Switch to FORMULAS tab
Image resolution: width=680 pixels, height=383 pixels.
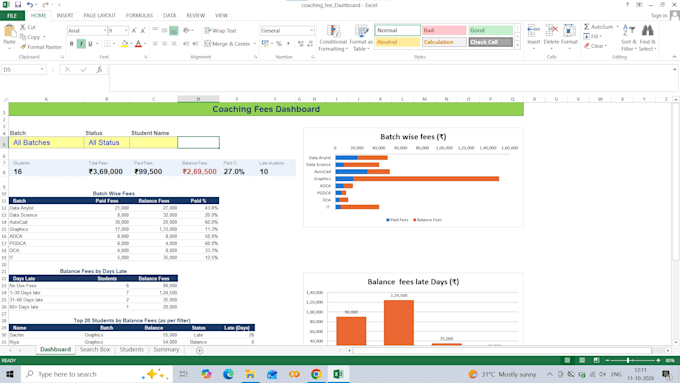click(139, 16)
